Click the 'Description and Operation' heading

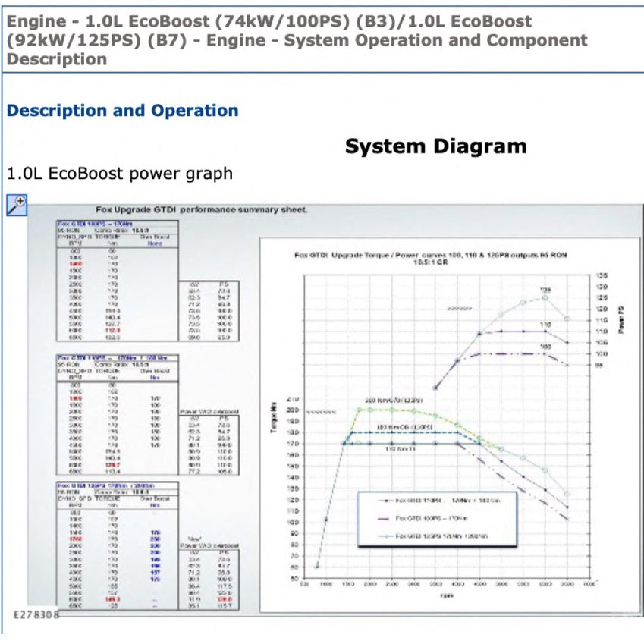(122, 111)
